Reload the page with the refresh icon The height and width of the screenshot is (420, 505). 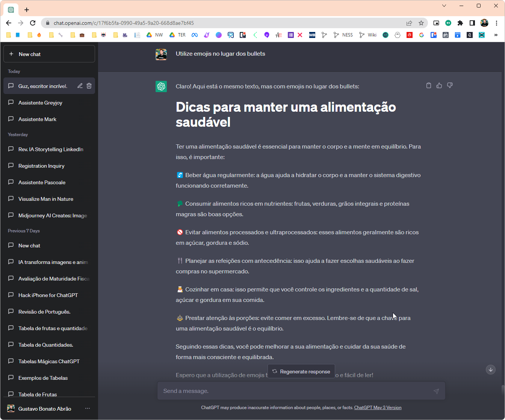click(x=33, y=23)
